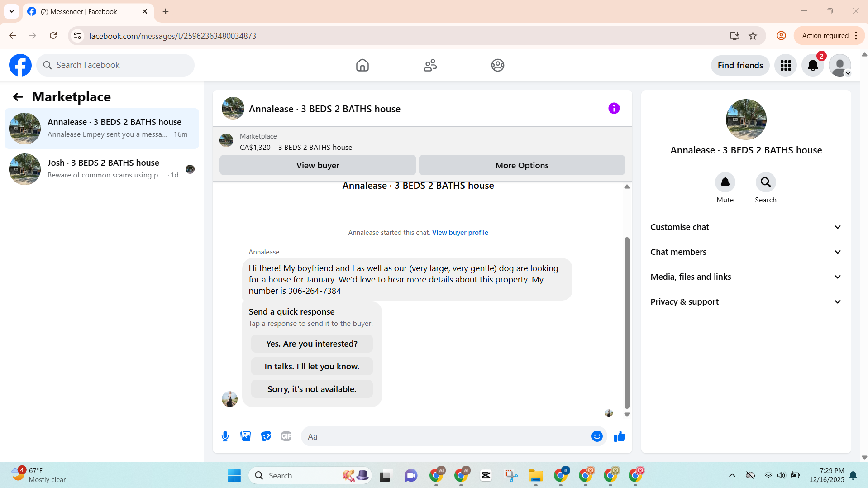
Task: Open the Josh conversation in the list
Action: 102,169
